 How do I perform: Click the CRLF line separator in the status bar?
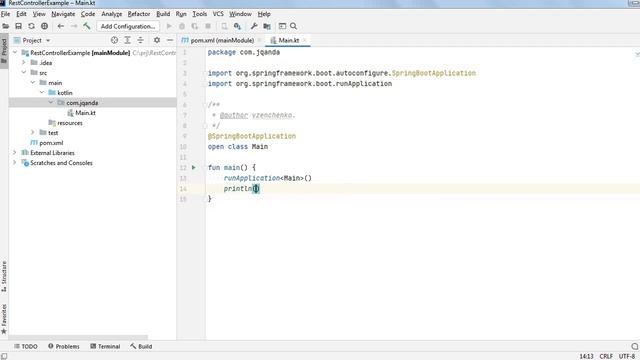(x=606, y=356)
